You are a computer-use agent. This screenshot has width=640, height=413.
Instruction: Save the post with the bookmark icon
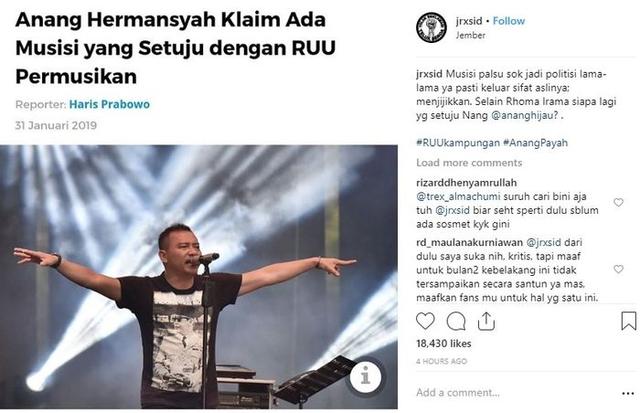coord(629,321)
